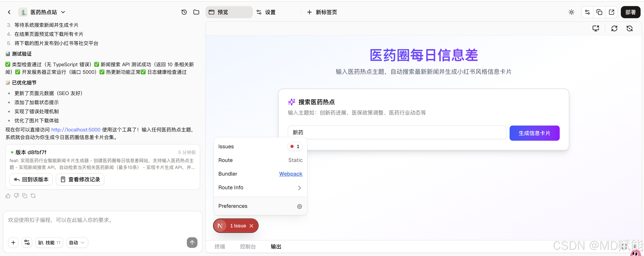Open the 自动 model mode dropdown
Viewport: 644px width, 256px height.
click(x=77, y=242)
